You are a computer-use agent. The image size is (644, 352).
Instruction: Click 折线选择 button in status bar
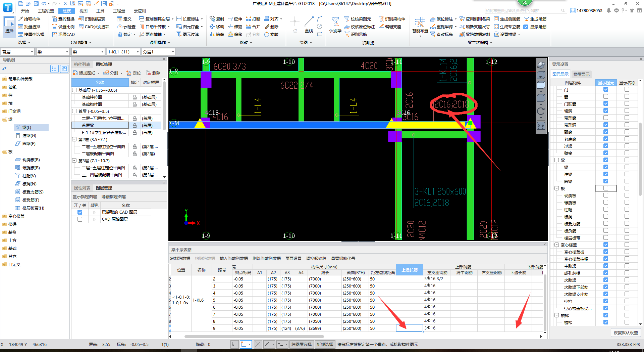point(325,344)
